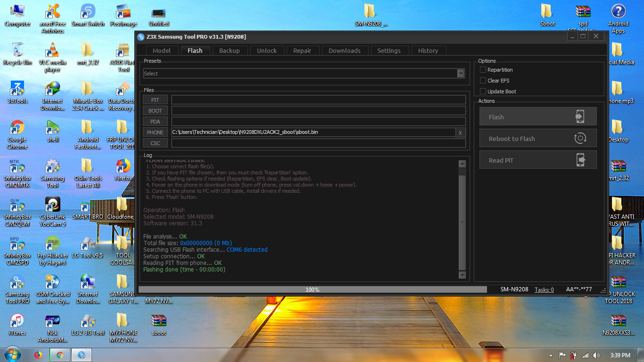The width and height of the screenshot is (644, 362).
Task: Click the 100% progress bar
Action: pos(313,289)
